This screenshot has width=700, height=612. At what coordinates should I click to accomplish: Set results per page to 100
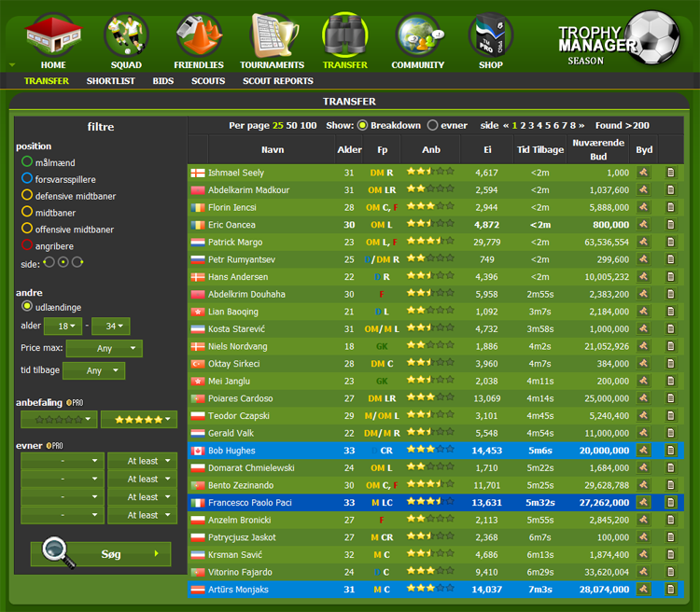click(309, 125)
